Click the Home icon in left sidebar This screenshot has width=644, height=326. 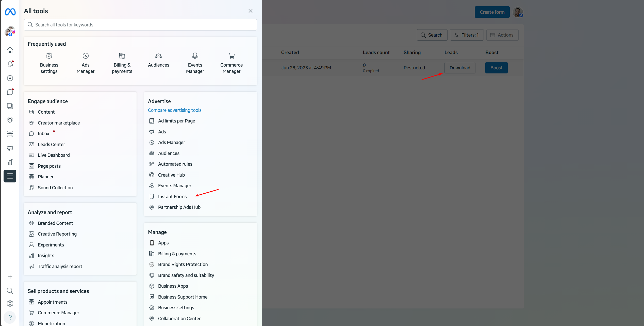click(x=10, y=50)
